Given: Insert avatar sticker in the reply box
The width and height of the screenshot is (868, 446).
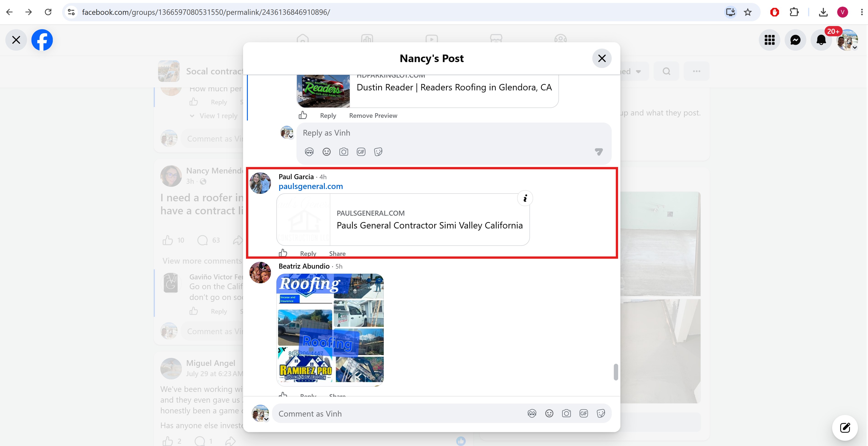Looking at the screenshot, I should point(309,152).
